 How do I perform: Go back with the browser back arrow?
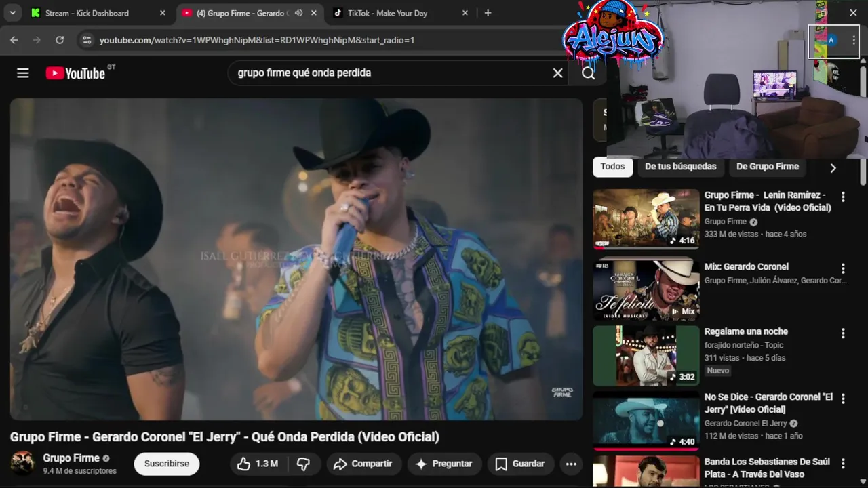14,40
